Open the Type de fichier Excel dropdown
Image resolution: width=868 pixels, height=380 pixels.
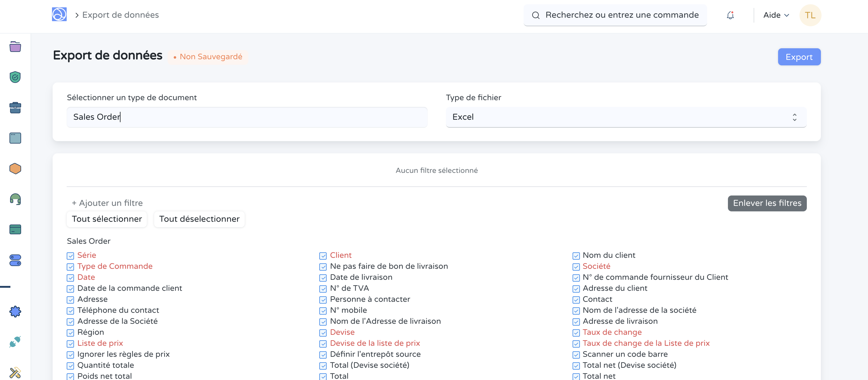click(626, 117)
